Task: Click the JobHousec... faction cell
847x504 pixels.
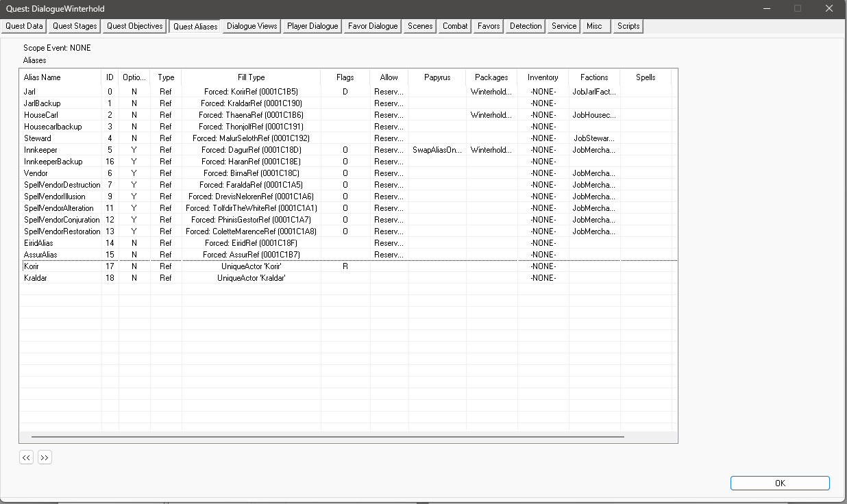Action: (x=594, y=115)
